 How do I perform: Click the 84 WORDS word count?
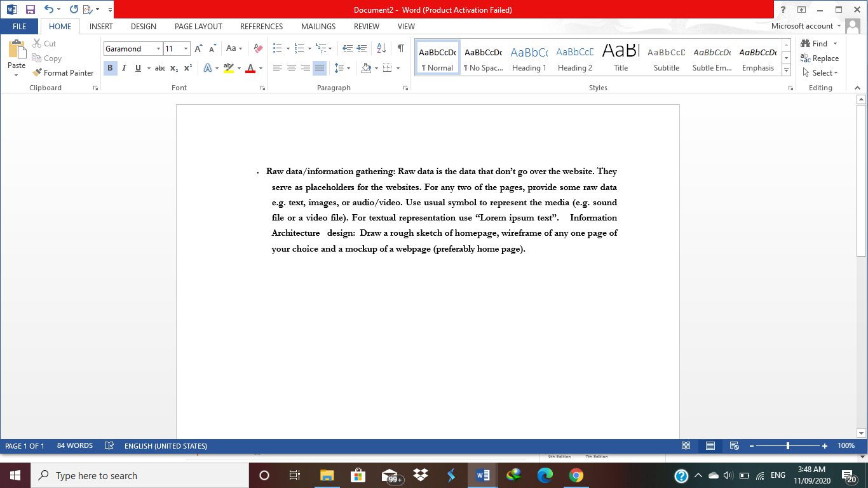point(75,446)
